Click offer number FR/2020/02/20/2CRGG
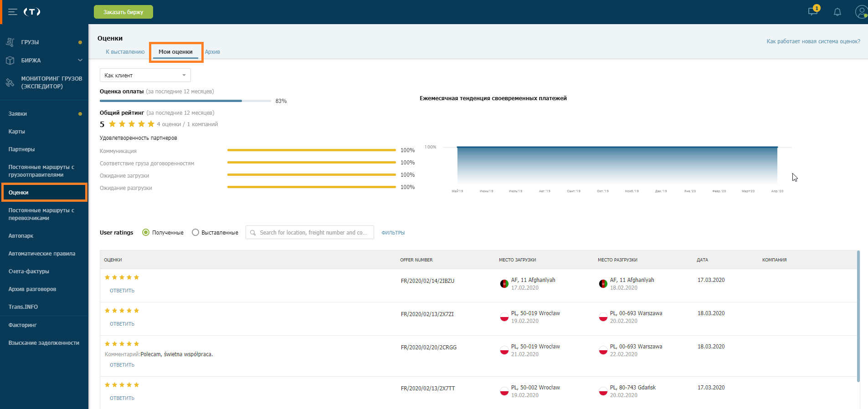 tap(429, 348)
